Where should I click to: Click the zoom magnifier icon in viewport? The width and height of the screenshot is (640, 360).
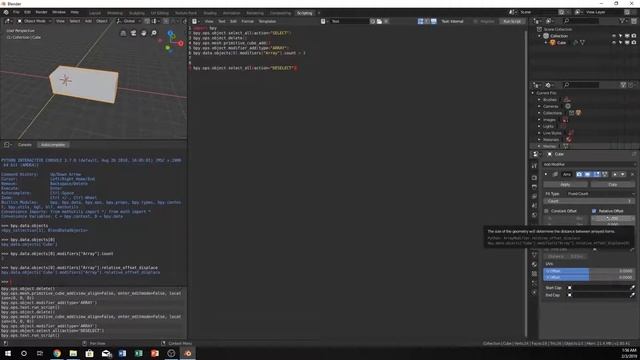click(x=154, y=33)
